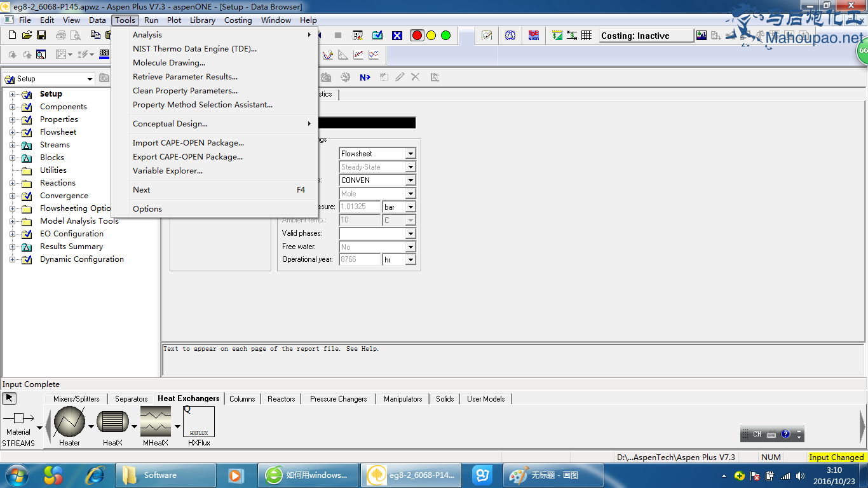
Task: Open the Heater icon variant dropdown arrow
Action: point(91,426)
